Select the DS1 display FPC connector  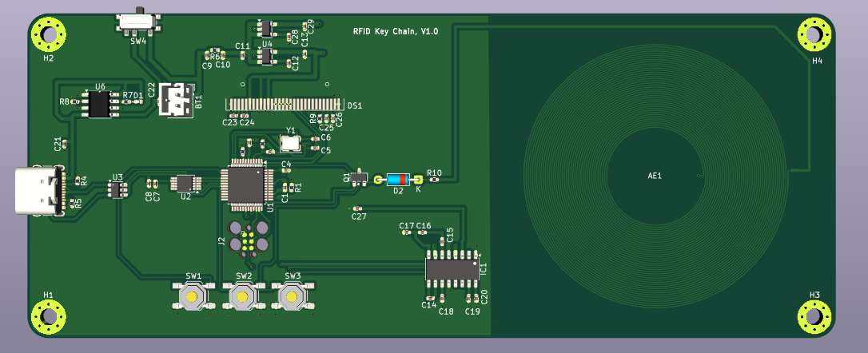coord(285,104)
